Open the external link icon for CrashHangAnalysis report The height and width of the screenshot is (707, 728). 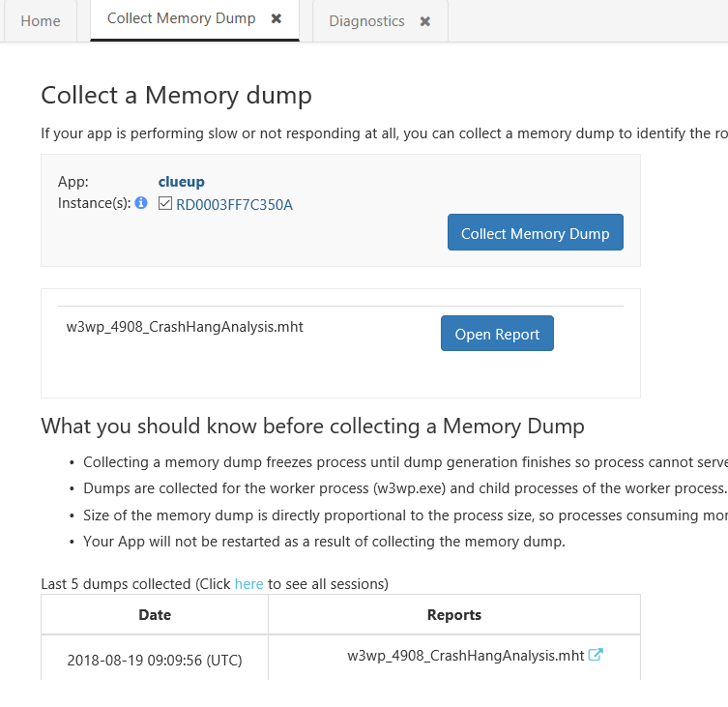tap(596, 655)
